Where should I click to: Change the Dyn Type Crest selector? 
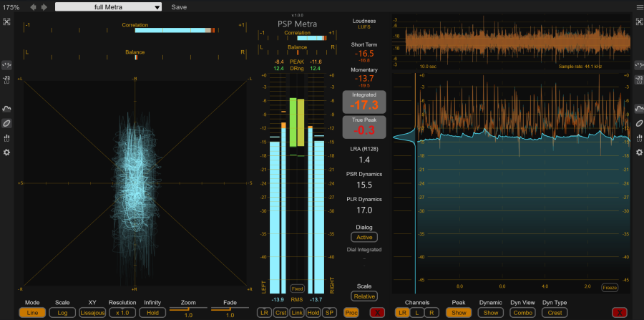point(555,312)
